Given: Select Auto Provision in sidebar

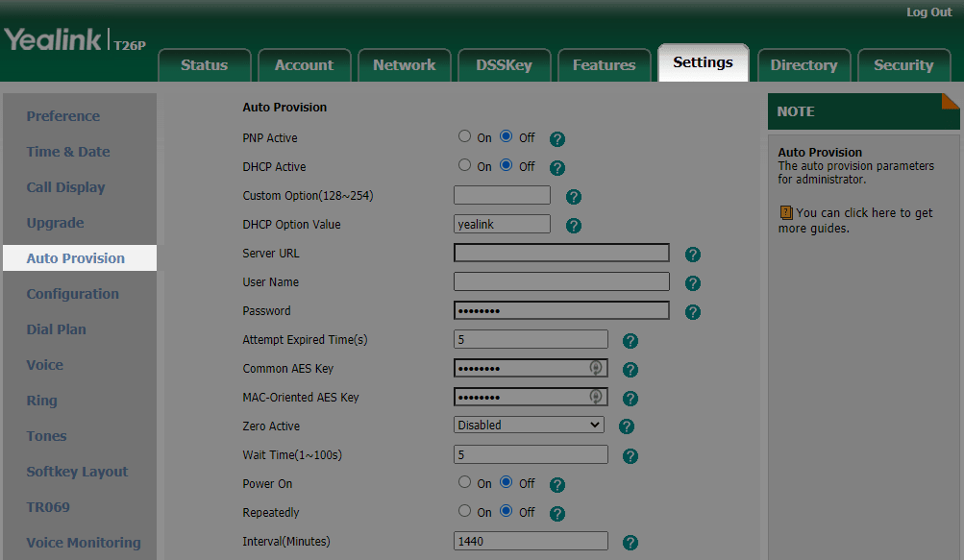Looking at the screenshot, I should pyautogui.click(x=80, y=258).
